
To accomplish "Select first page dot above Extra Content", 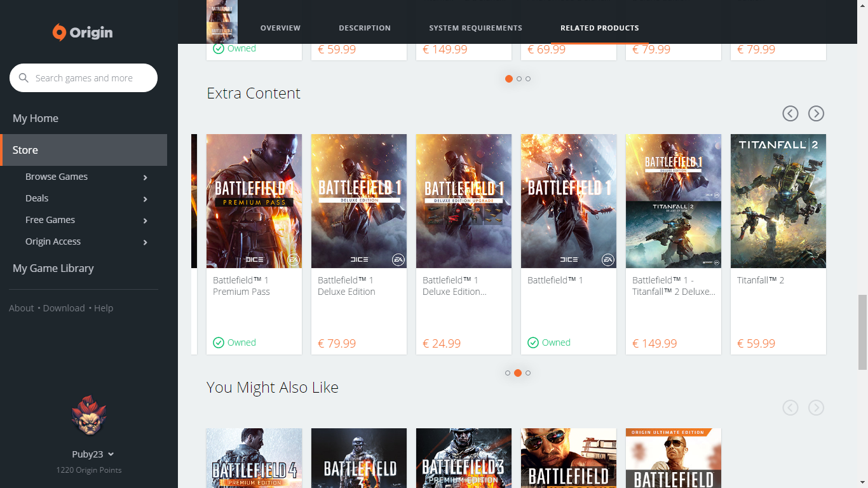I will click(509, 79).
